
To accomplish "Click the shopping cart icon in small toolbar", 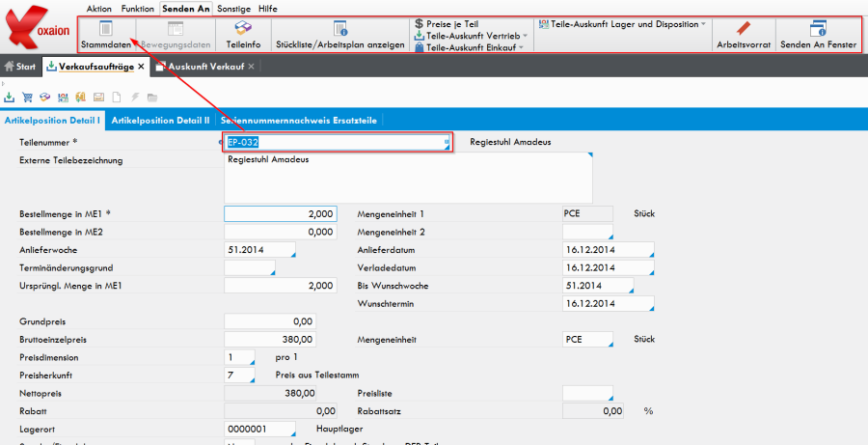I will [x=27, y=97].
